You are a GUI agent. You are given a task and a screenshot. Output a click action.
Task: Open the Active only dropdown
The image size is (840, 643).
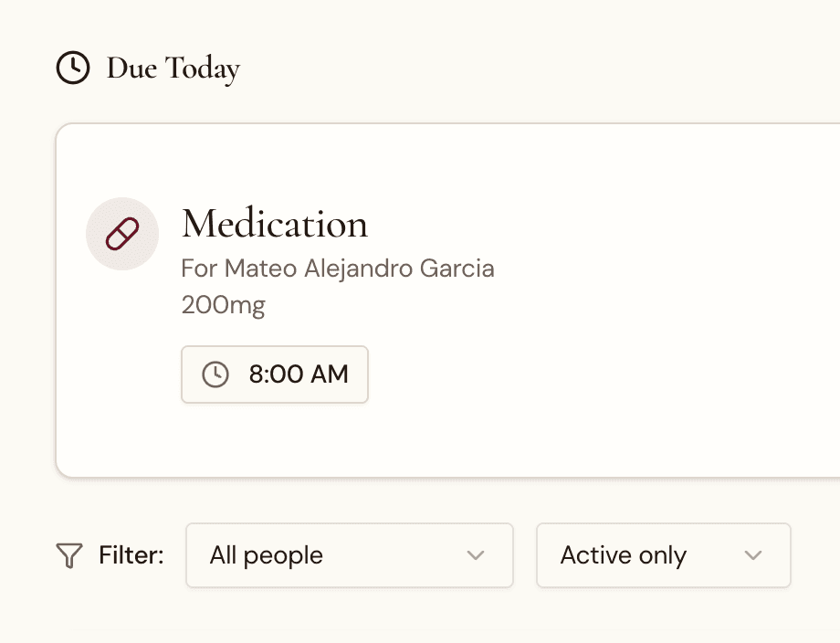coord(664,555)
